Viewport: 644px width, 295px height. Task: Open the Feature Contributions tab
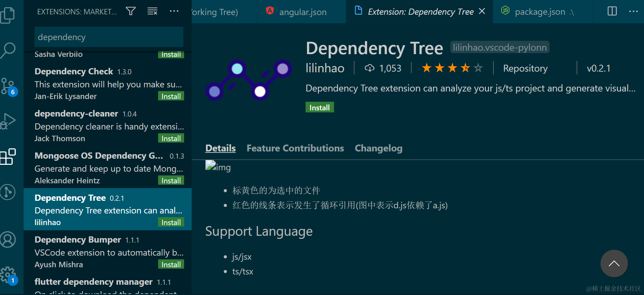coord(295,148)
